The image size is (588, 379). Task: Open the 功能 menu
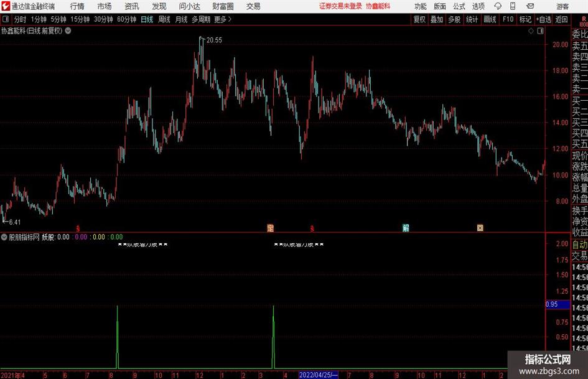coord(421,6)
